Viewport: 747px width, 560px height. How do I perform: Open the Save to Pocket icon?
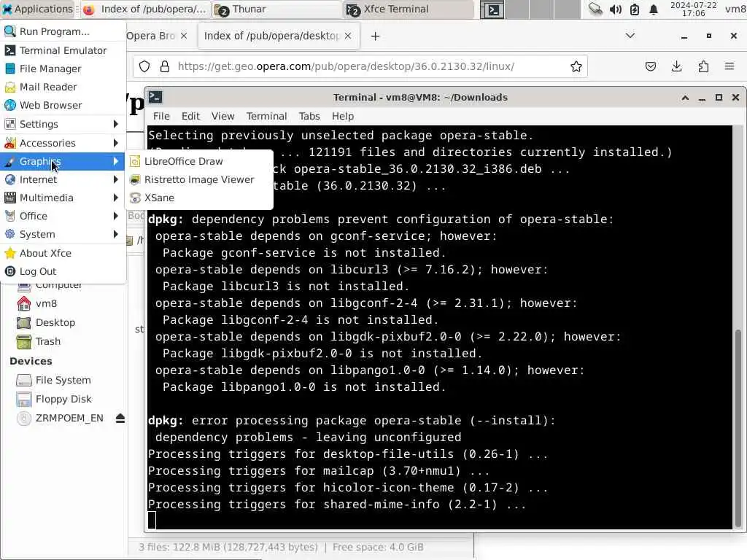click(x=650, y=66)
